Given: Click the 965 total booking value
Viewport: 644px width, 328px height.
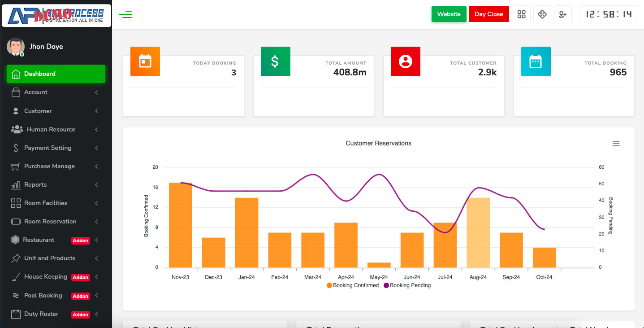Looking at the screenshot, I should pos(618,72).
